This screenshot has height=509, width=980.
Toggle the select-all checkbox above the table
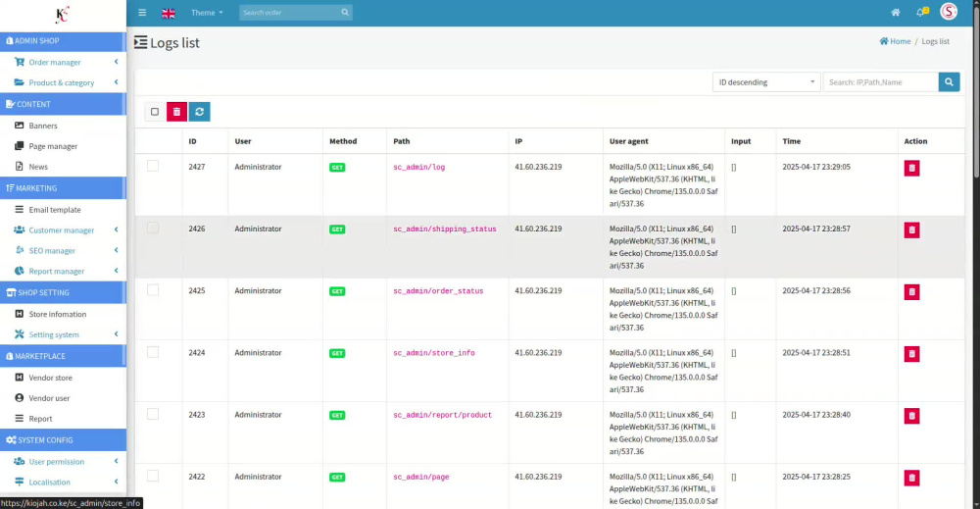pyautogui.click(x=155, y=112)
